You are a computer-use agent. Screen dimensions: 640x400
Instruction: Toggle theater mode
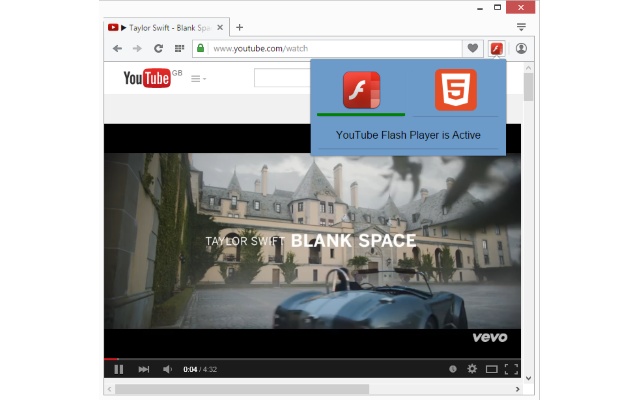[x=491, y=369]
